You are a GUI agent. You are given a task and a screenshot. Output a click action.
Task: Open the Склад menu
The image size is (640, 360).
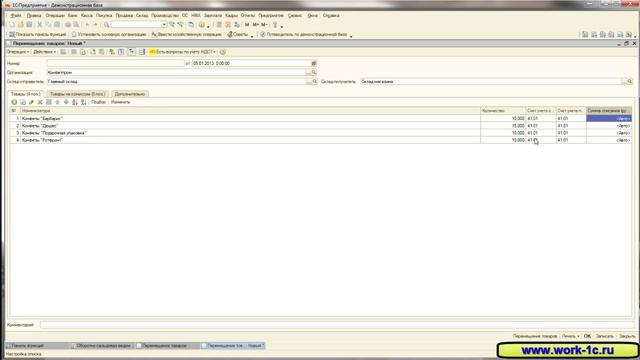point(142,16)
